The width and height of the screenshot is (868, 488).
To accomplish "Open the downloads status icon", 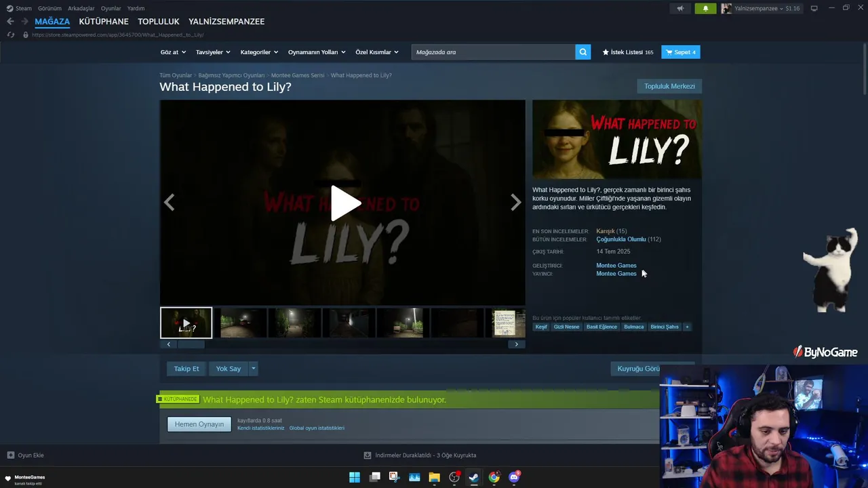I will click(368, 455).
